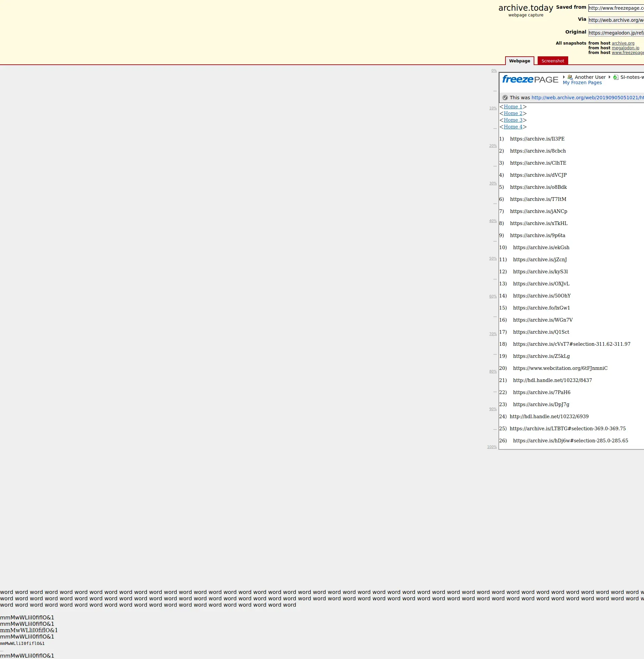Image resolution: width=644 pixels, height=659 pixels.
Task: Click arrow before Another User
Action: click(x=564, y=77)
